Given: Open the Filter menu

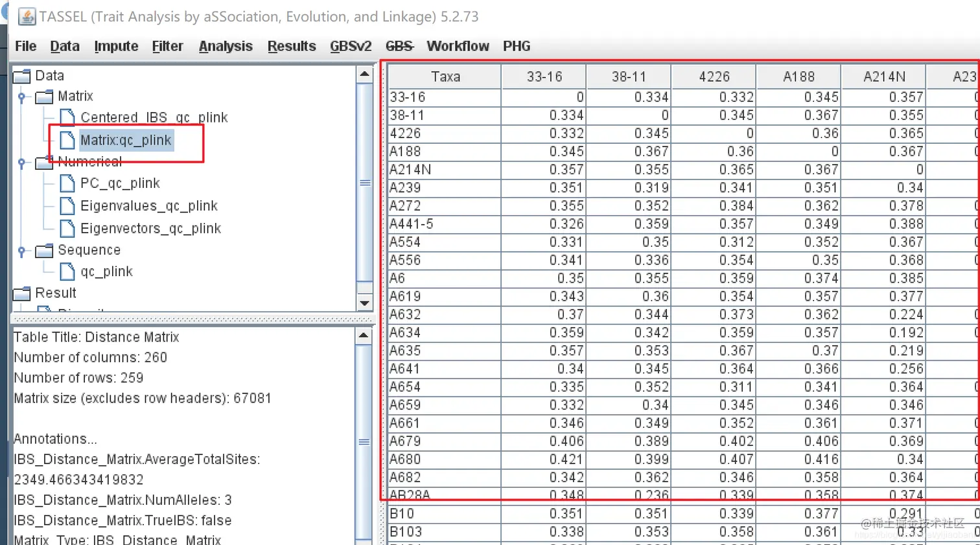Looking at the screenshot, I should click(x=167, y=46).
